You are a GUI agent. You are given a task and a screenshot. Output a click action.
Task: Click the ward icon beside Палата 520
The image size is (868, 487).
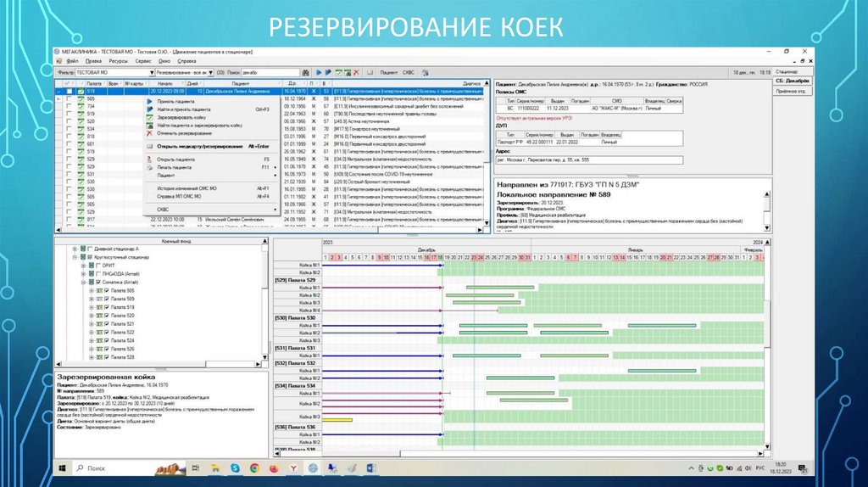[x=100, y=316]
